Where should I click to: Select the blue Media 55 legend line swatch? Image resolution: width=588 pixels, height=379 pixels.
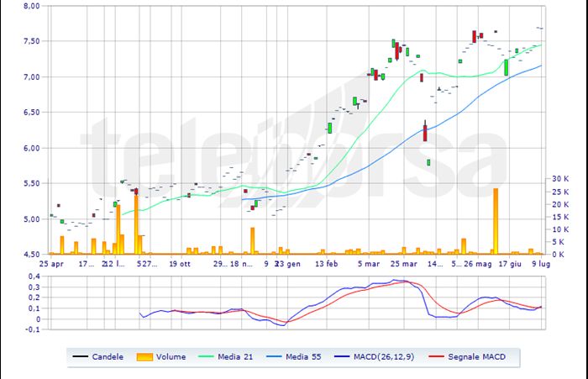274,356
